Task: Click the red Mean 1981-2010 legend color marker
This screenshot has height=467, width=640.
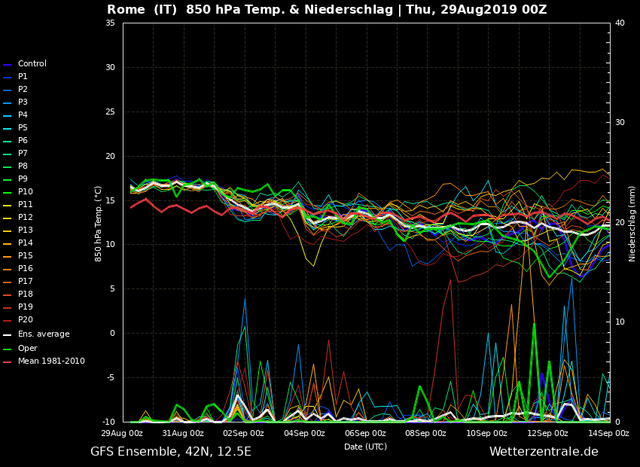Action: click(7, 362)
